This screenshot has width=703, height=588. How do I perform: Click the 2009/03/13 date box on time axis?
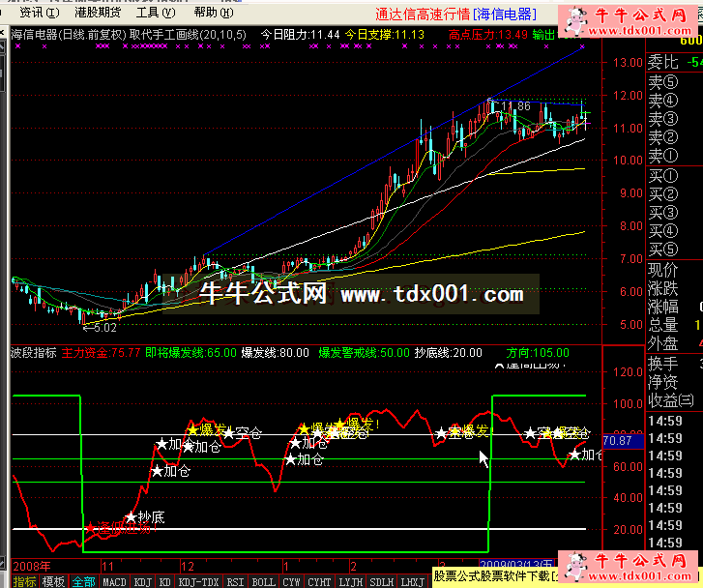pos(517,564)
